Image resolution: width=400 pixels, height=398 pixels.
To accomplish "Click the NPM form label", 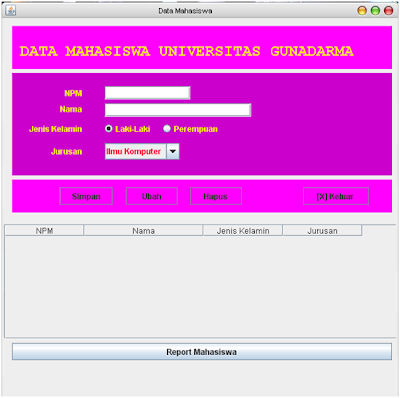I will pos(73,93).
